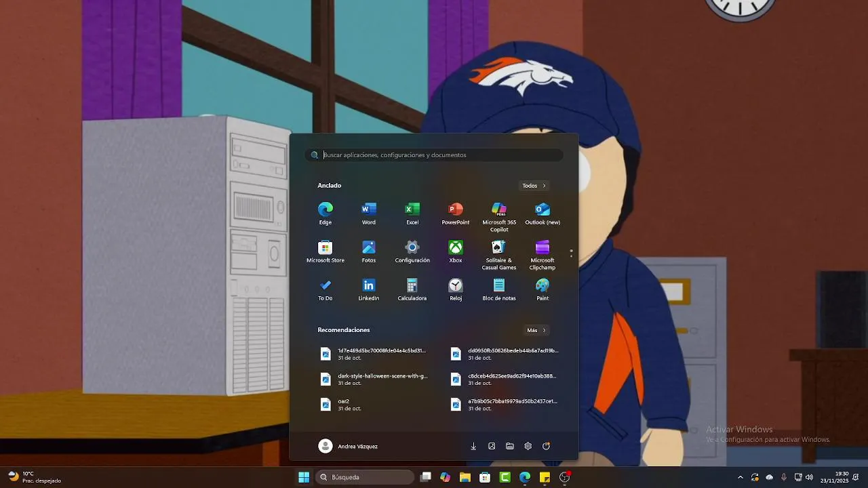
Task: Open the Edge pinned app
Action: coord(325,213)
